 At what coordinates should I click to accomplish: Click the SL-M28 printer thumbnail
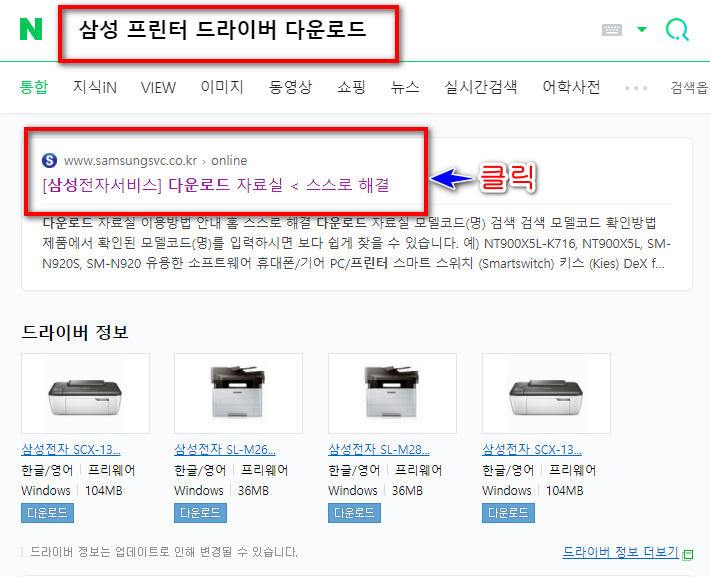pyautogui.click(x=392, y=394)
